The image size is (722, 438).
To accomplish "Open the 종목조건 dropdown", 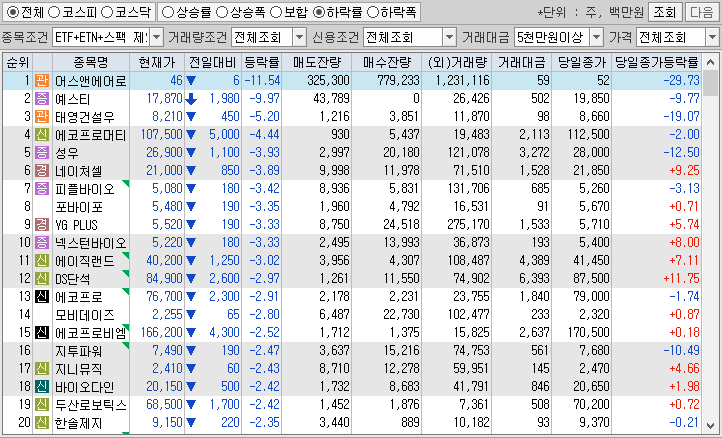I will click(157, 37).
